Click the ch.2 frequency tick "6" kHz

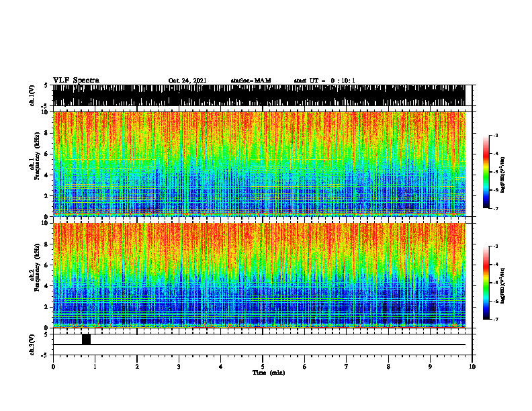tap(46, 265)
